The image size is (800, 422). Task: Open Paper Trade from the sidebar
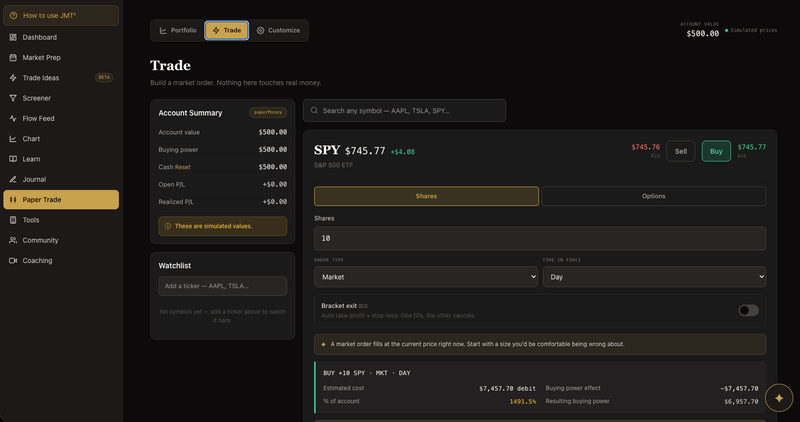(x=61, y=200)
